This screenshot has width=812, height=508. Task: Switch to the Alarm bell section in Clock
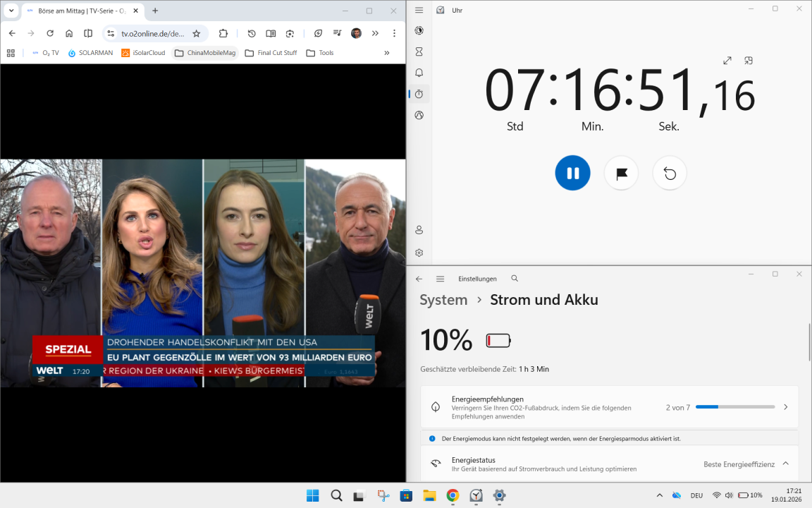point(419,72)
